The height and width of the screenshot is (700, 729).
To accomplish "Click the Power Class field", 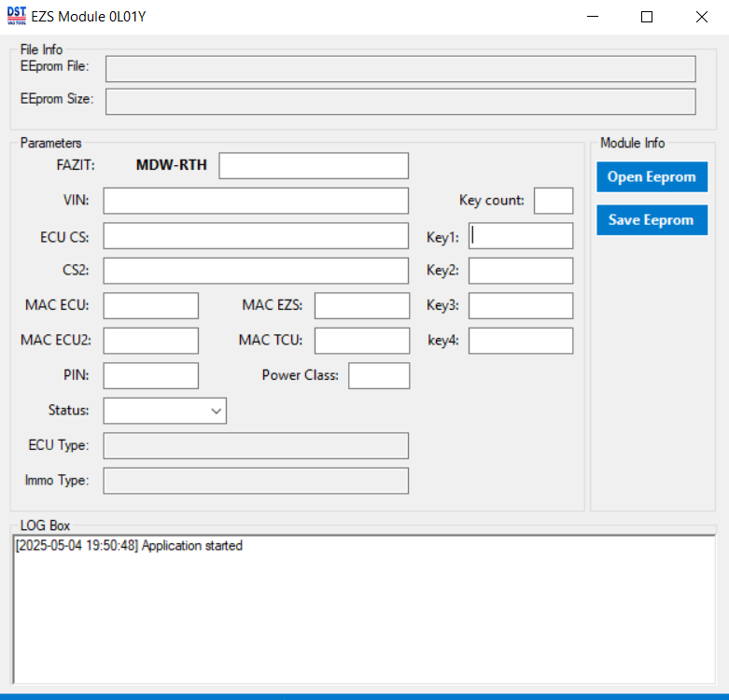I will pos(379,375).
